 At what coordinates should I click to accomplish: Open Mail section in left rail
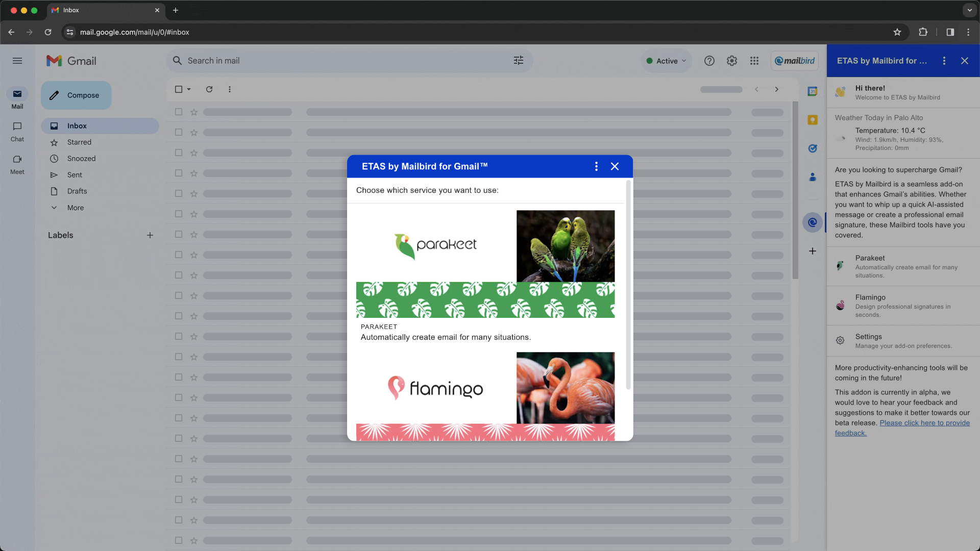[x=17, y=98]
